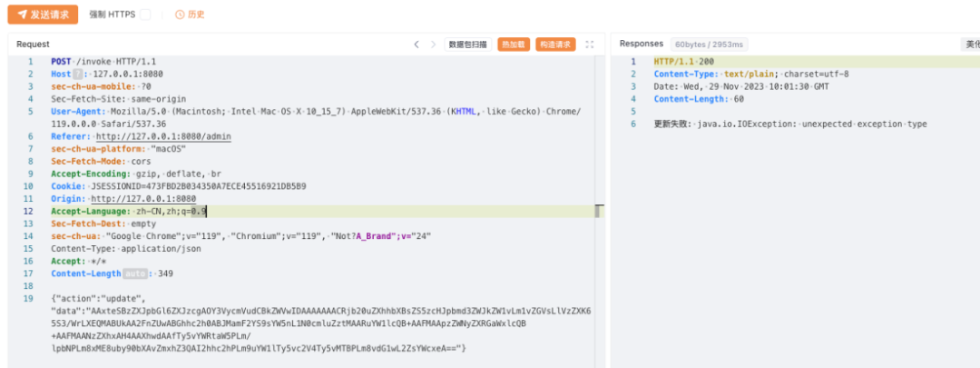Click the Host value 127.0.0.1:8080
Viewport: 980px width, 368px height.
pyautogui.click(x=128, y=74)
